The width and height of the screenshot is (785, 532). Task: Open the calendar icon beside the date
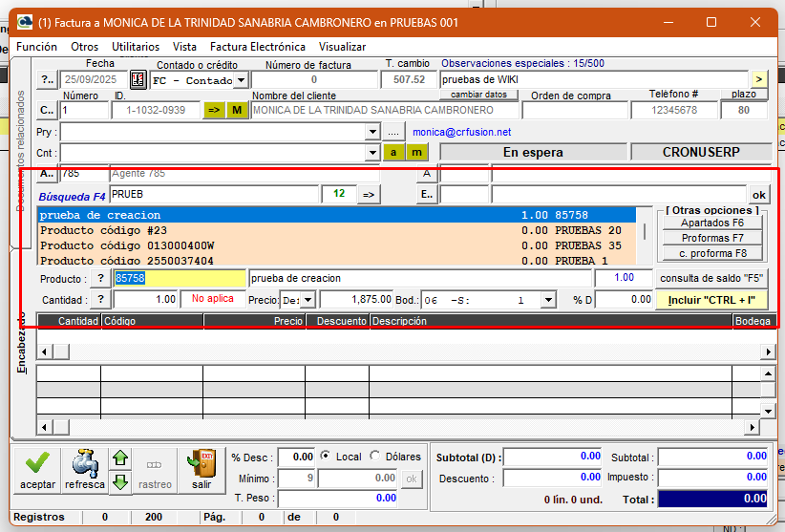tap(138, 79)
